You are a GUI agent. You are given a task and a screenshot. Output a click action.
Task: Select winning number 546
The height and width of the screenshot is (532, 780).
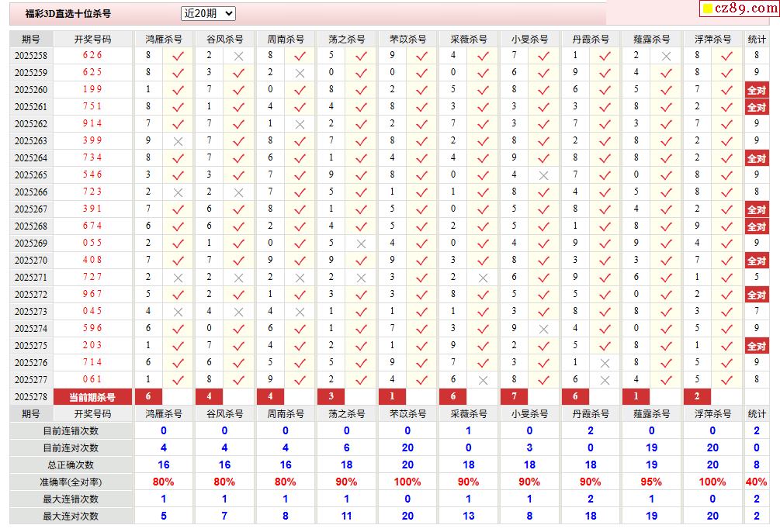tap(92, 174)
